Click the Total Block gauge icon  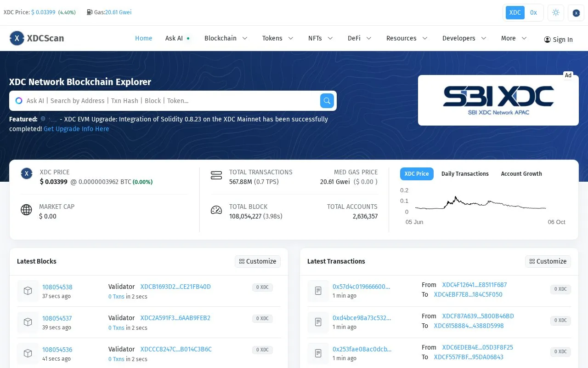point(216,210)
